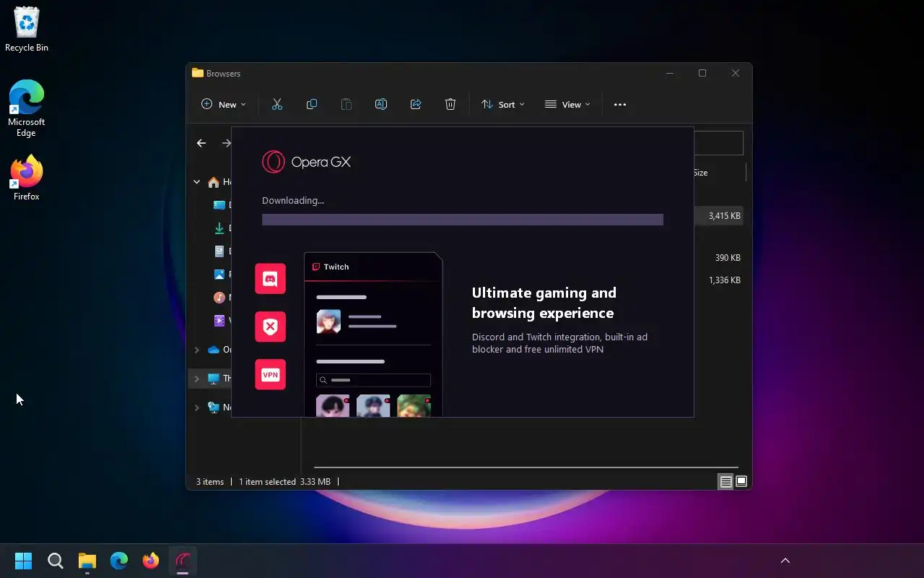Minimize the Browsers Explorer window
This screenshot has width=924, height=578.
pyautogui.click(x=670, y=73)
